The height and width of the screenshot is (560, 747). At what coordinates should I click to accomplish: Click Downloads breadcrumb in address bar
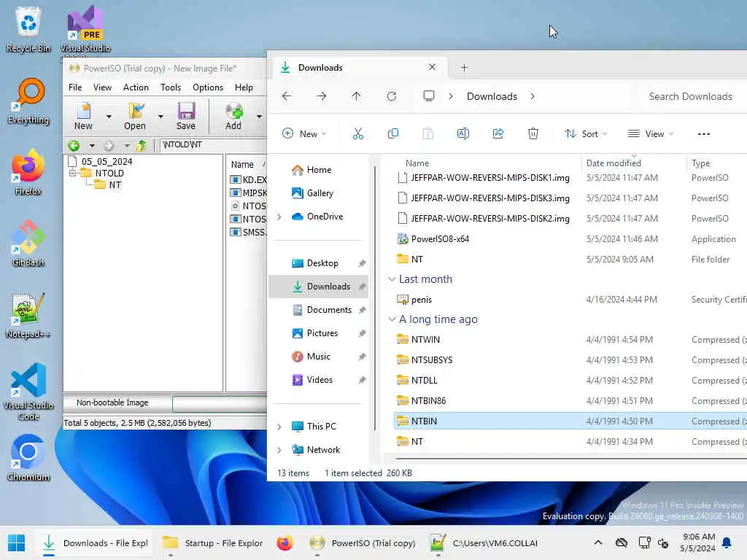pyautogui.click(x=492, y=96)
